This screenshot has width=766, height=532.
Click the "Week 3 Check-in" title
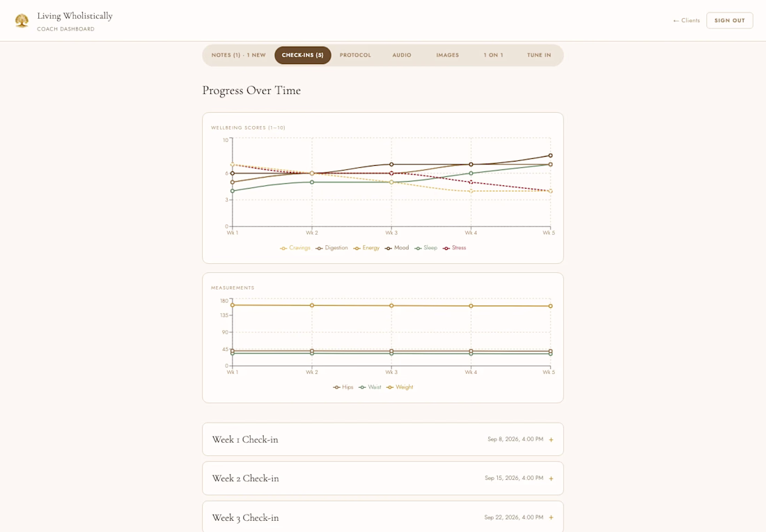(x=246, y=518)
